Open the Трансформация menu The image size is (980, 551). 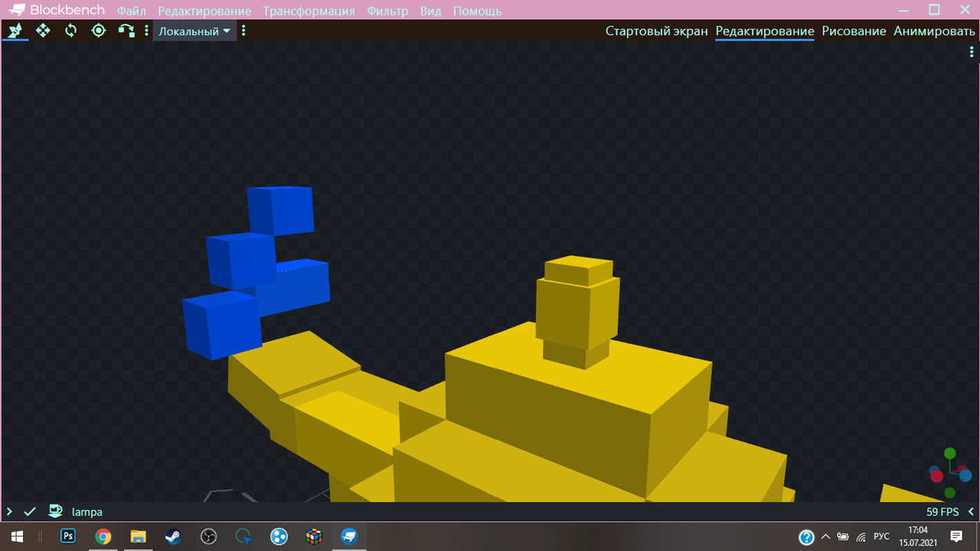[x=309, y=11]
